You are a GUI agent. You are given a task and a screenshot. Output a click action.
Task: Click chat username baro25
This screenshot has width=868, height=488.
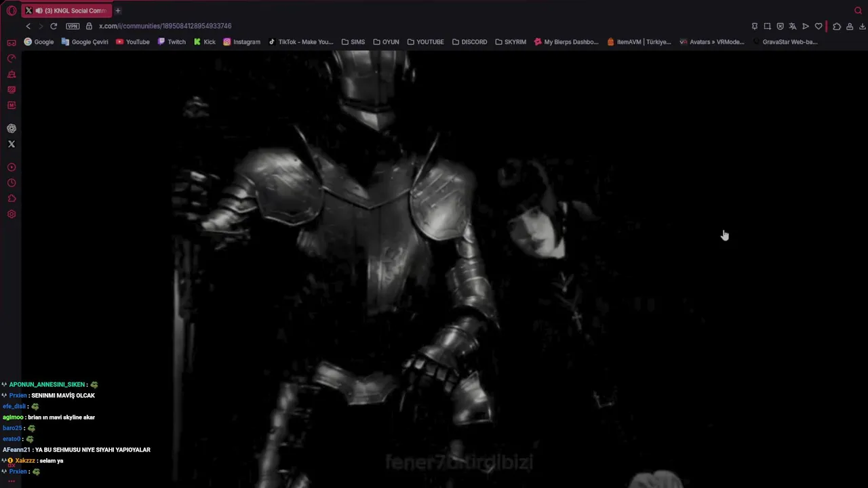click(12, 428)
